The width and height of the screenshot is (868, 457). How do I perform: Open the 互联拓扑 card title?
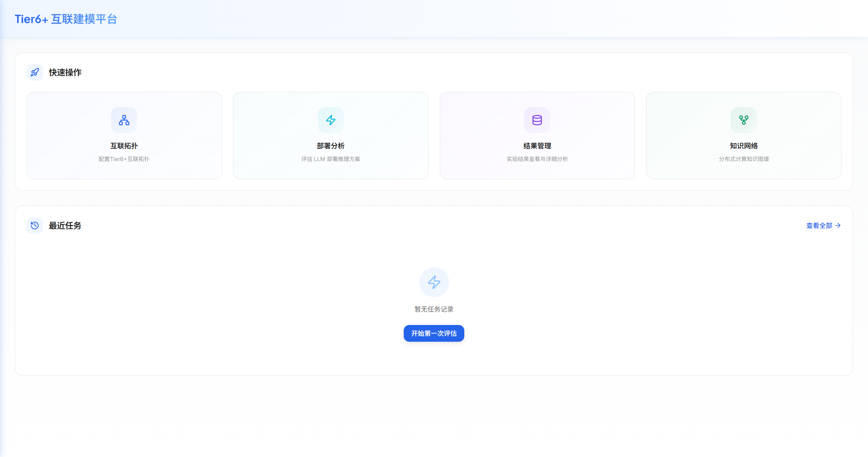click(x=124, y=146)
